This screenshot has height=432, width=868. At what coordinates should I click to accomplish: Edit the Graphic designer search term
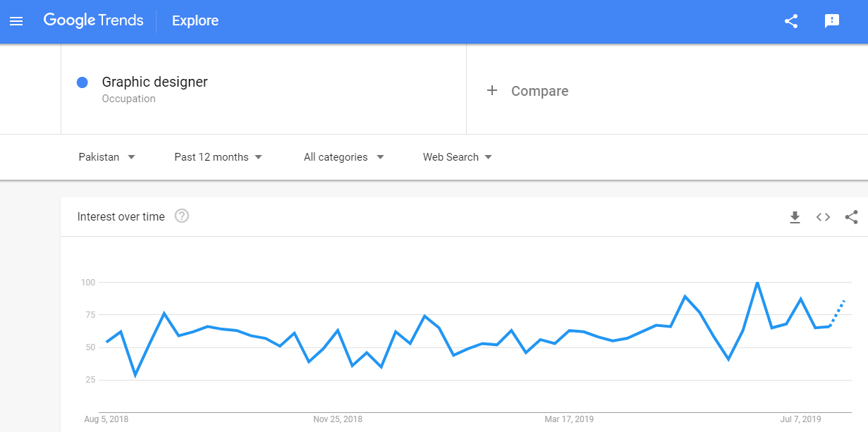coord(155,82)
